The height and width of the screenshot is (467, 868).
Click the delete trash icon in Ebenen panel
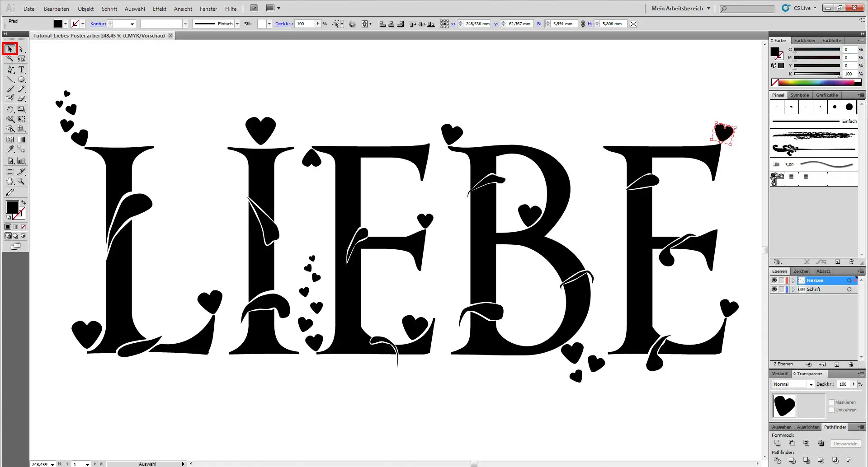click(852, 364)
